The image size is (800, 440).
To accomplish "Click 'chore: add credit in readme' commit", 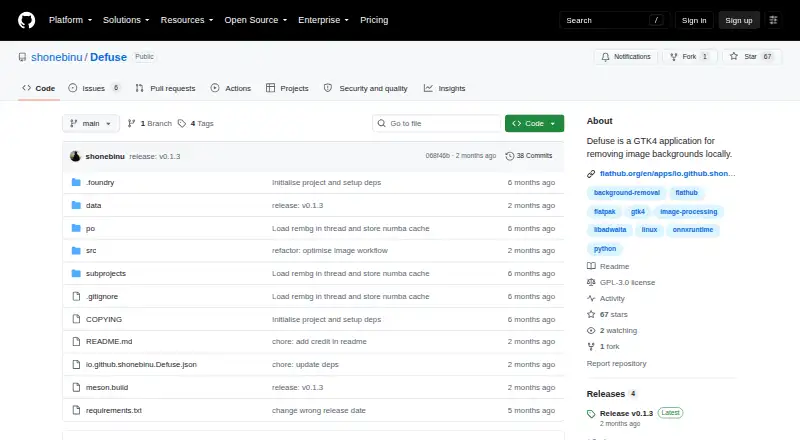I will pyautogui.click(x=319, y=341).
